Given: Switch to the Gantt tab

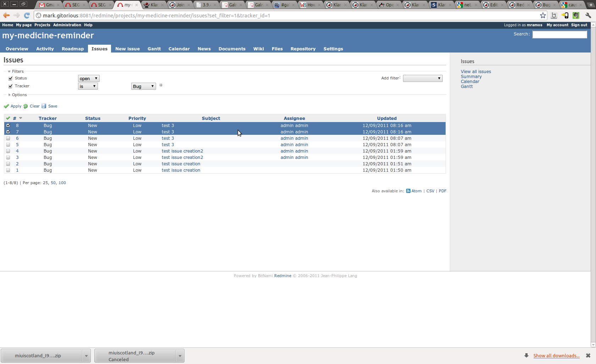Looking at the screenshot, I should click(154, 49).
